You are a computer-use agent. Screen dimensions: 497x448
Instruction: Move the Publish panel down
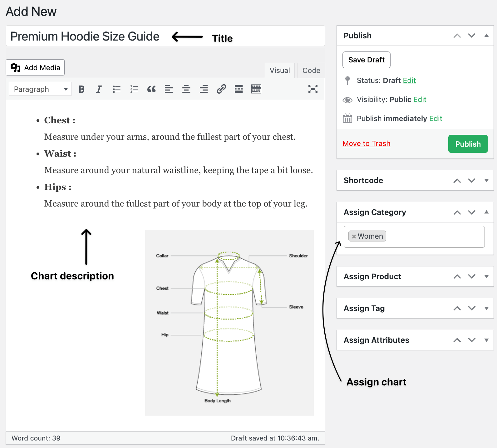pyautogui.click(x=472, y=36)
